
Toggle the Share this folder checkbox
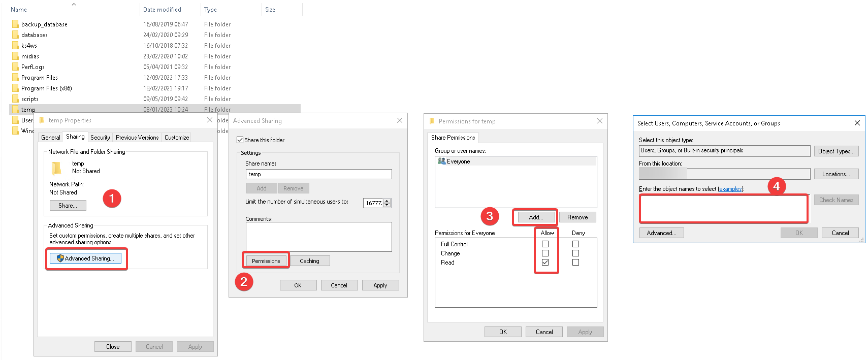point(240,140)
